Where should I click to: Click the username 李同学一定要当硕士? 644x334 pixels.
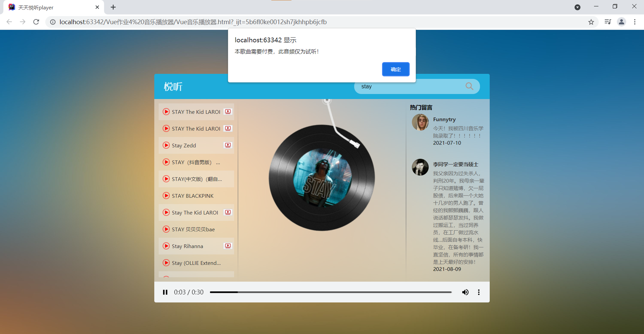coord(455,164)
